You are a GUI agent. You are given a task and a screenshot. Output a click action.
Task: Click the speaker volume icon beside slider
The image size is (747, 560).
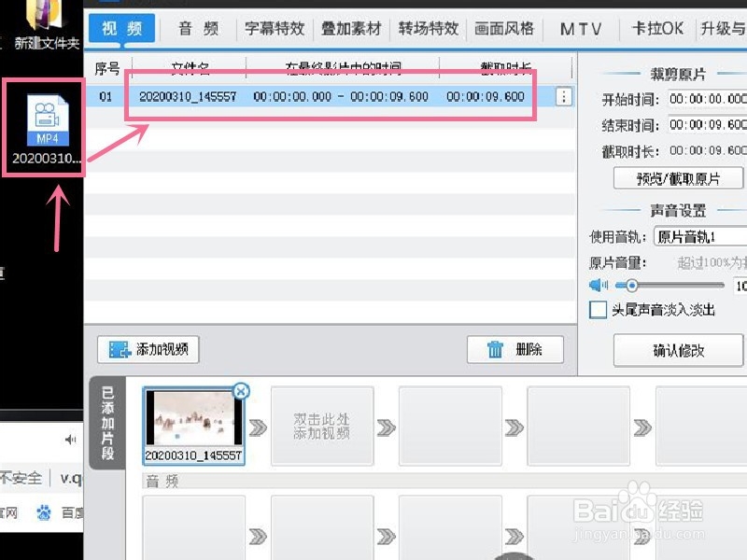[x=599, y=286]
